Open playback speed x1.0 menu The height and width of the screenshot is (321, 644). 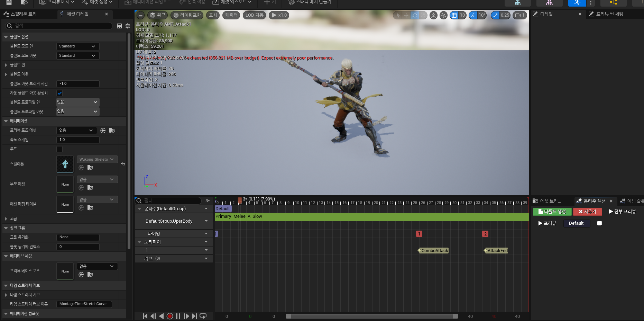[x=279, y=15]
